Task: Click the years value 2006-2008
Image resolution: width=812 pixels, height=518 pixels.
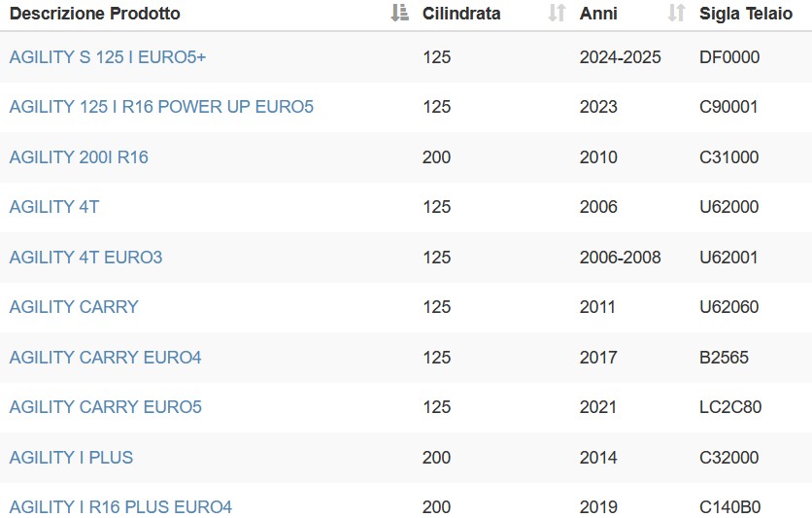Action: pos(620,257)
